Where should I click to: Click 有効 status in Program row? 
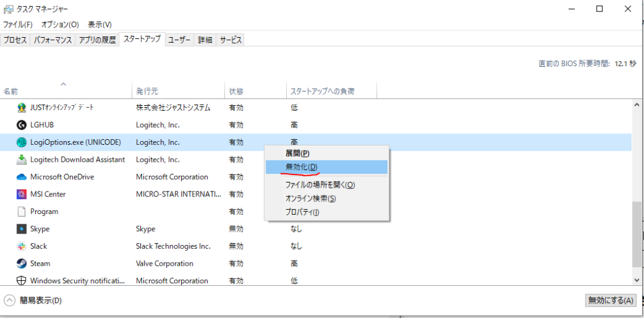pos(236,212)
